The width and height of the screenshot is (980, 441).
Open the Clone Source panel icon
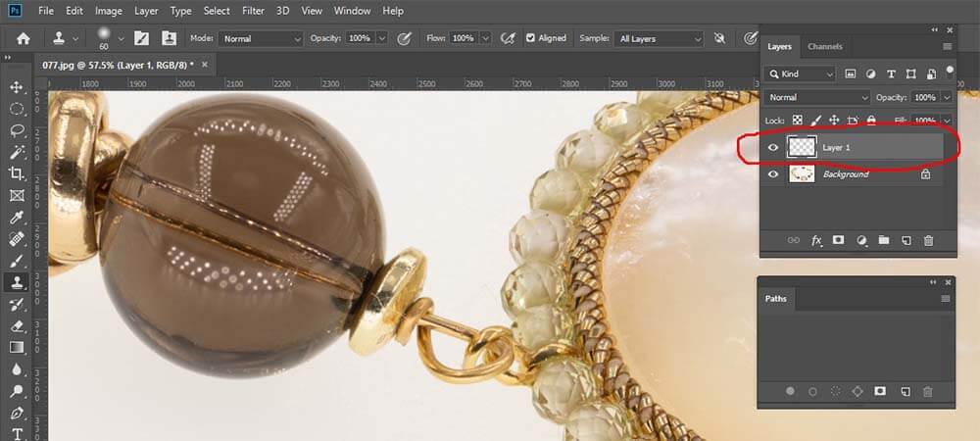coord(169,39)
